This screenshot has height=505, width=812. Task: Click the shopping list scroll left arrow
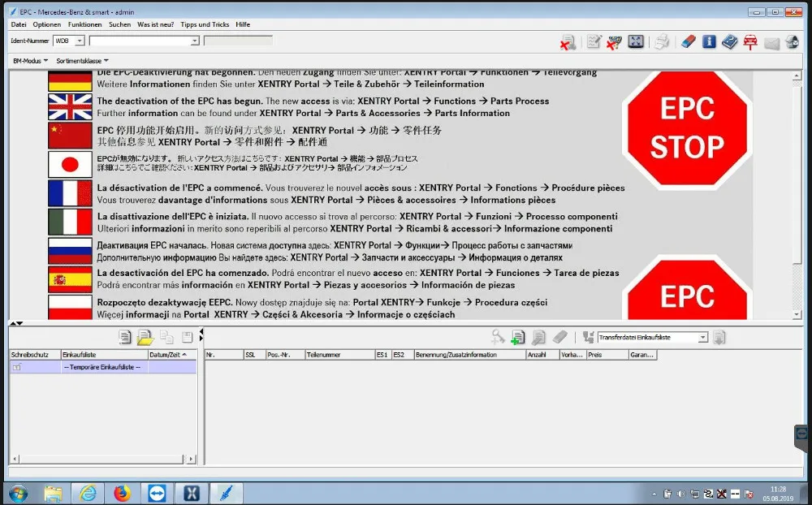(x=15, y=459)
